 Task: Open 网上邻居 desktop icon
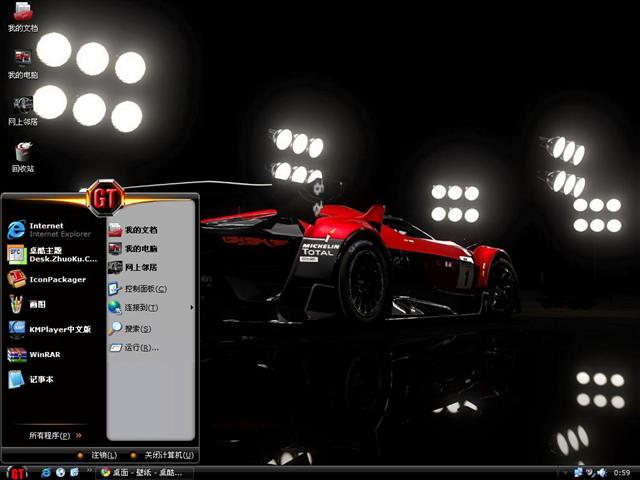tap(23, 111)
